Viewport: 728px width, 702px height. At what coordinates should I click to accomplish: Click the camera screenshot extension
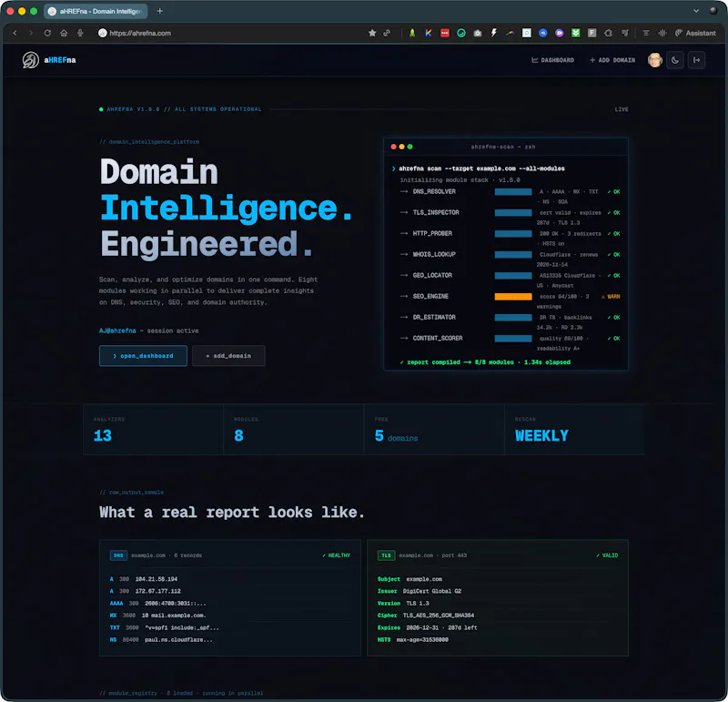click(477, 33)
